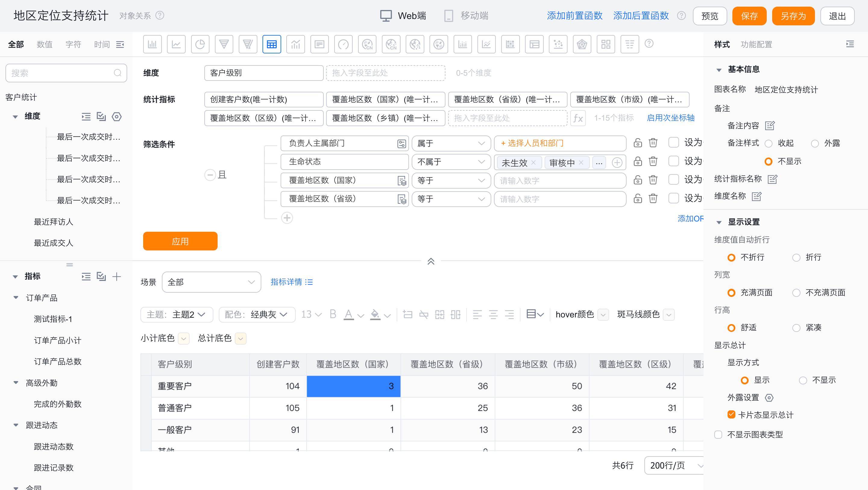
Task: Click the align center toolbar icon
Action: pos(493,315)
